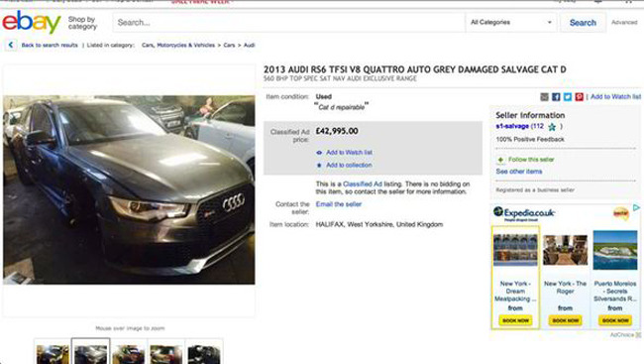
Task: Share listing on Twitter icon
Action: [567, 97]
